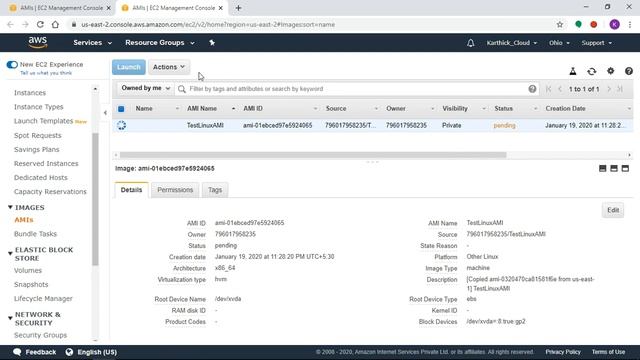Open Snapshots in sidebar
Screen dimensions: 640x360
click(31, 284)
